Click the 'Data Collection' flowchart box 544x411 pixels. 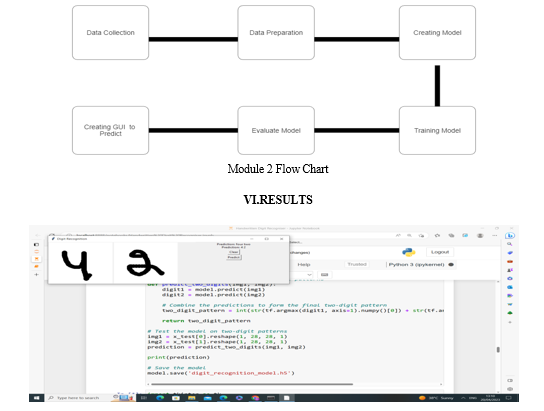110,33
